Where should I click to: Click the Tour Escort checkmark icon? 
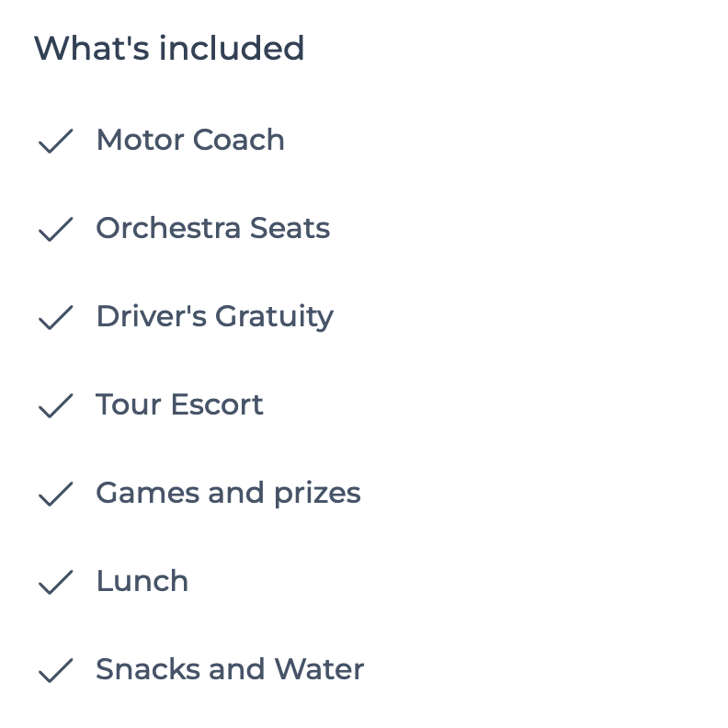[56, 405]
